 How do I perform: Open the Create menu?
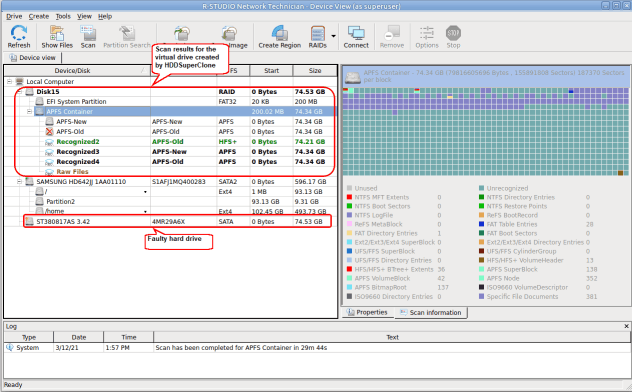coord(39,16)
